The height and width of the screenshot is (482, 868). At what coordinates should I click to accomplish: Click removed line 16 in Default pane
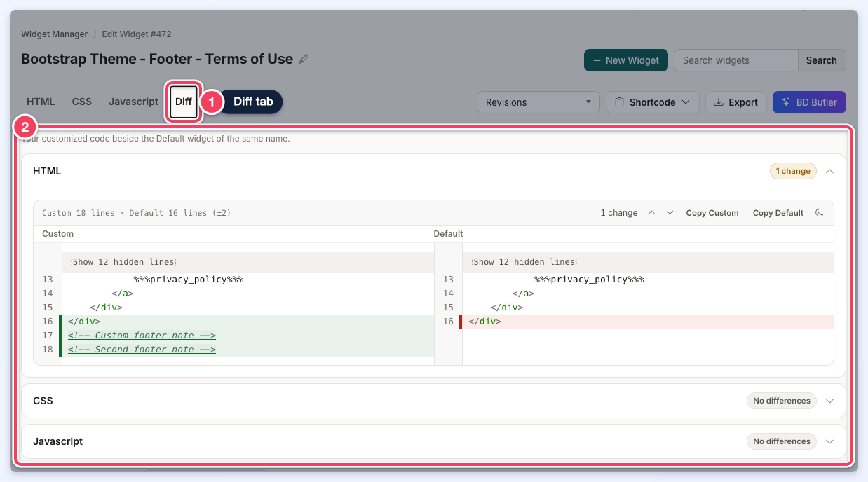(646, 322)
